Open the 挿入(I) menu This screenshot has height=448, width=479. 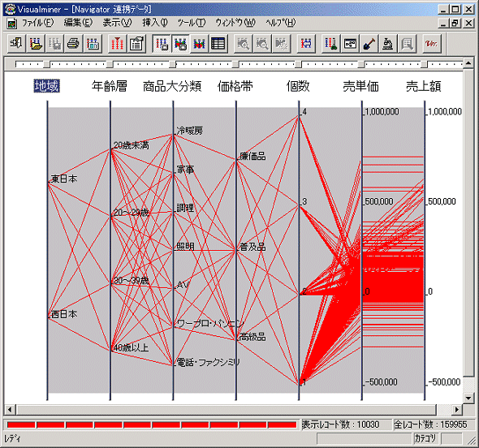coord(155,23)
